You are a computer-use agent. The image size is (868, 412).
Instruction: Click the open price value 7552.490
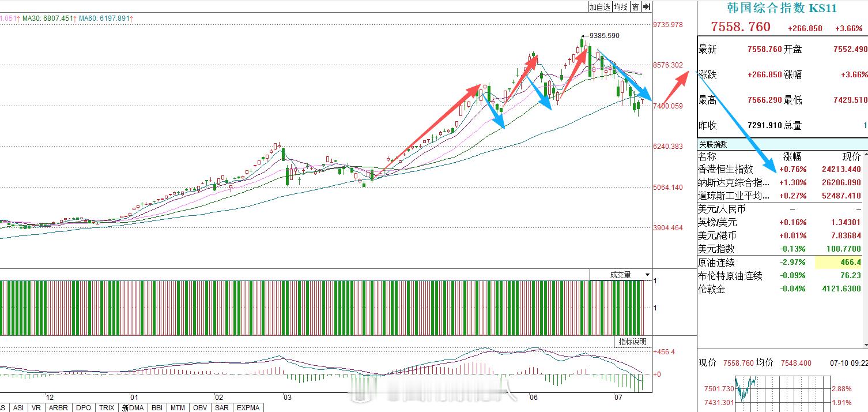pyautogui.click(x=850, y=50)
